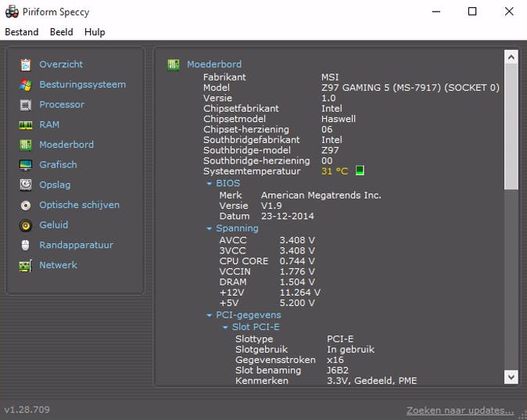Click the Geluid speaker icon
Screen dimensions: 527x420
point(26,225)
